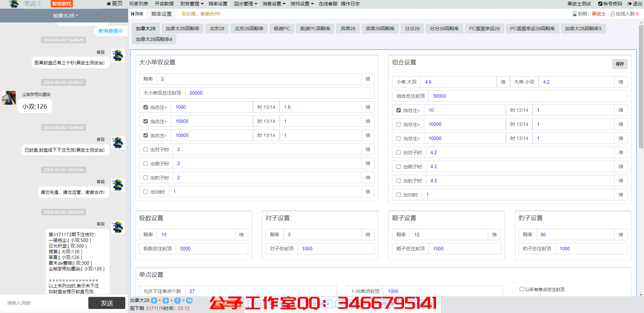Switch to the 宾果28 tab

[x=348, y=29]
